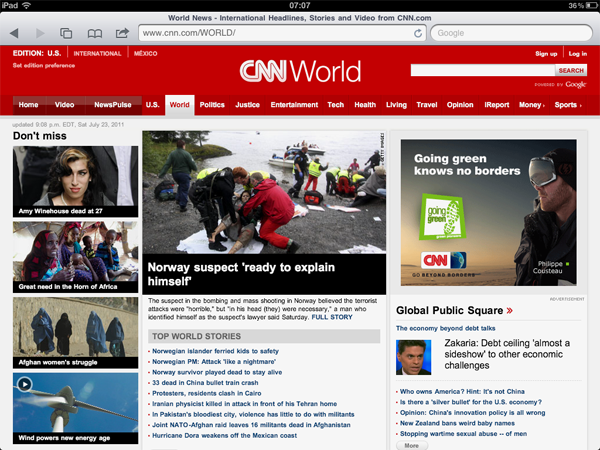The height and width of the screenshot is (450, 600).
Task: Tap the Safari back arrow
Action: tap(15, 33)
